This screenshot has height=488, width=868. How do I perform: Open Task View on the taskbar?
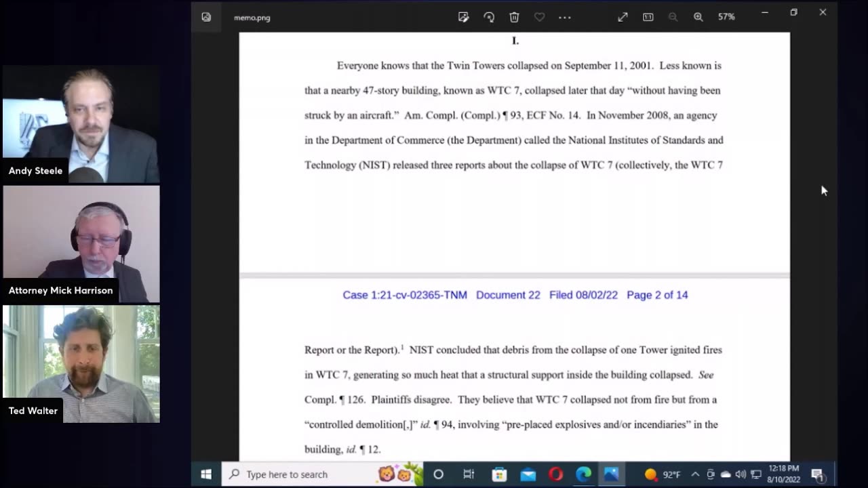pos(469,474)
